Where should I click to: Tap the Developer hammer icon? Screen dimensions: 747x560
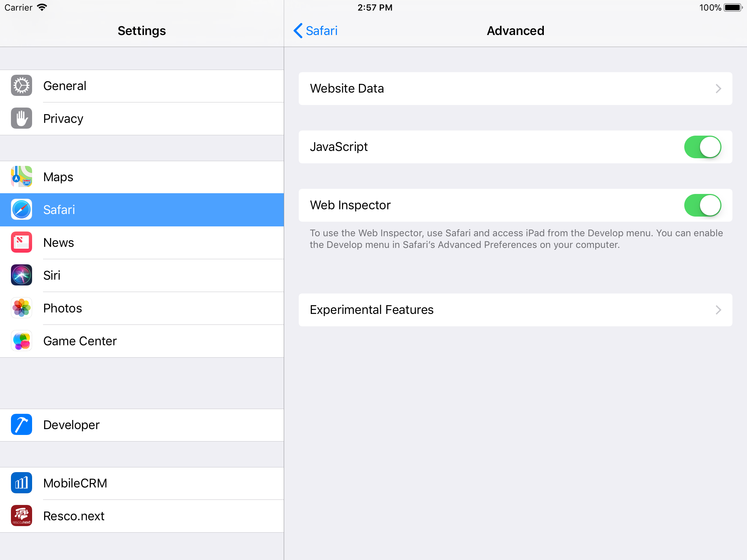coord(22,425)
